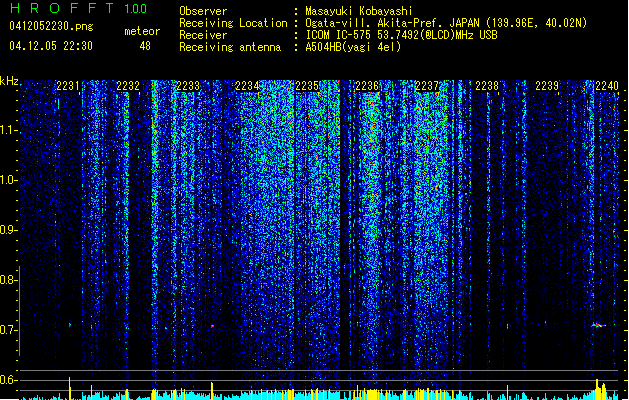Viewport: 629px width, 400px height.
Task: Click the date stamp 04.12.05 22:30
Action: [51, 46]
